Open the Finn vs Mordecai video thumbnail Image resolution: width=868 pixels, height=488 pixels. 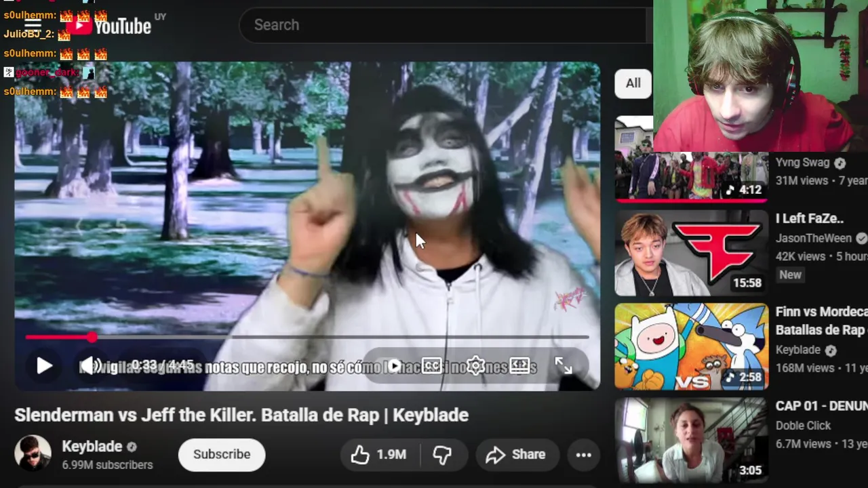[x=691, y=346]
